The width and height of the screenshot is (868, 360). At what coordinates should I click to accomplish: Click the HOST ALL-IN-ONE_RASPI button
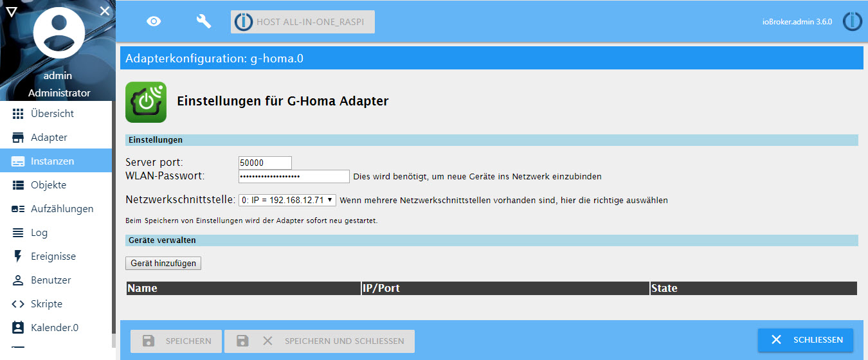(x=303, y=22)
